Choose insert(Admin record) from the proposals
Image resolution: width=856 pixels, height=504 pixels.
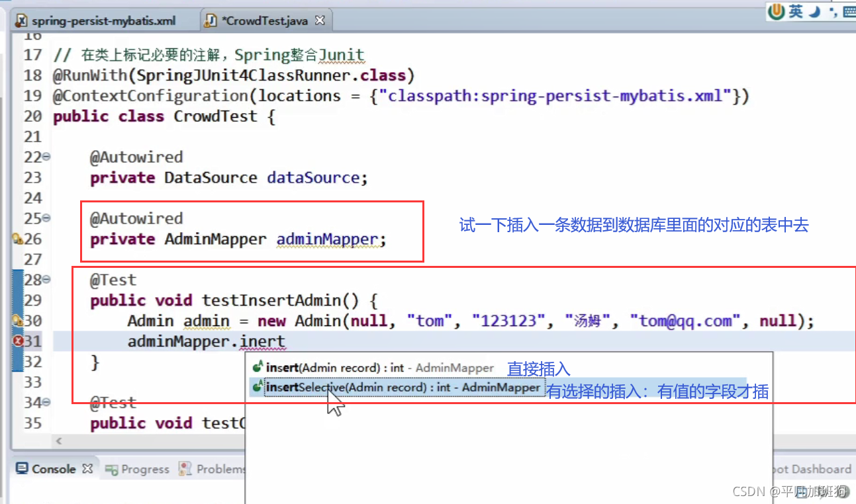coord(374,368)
